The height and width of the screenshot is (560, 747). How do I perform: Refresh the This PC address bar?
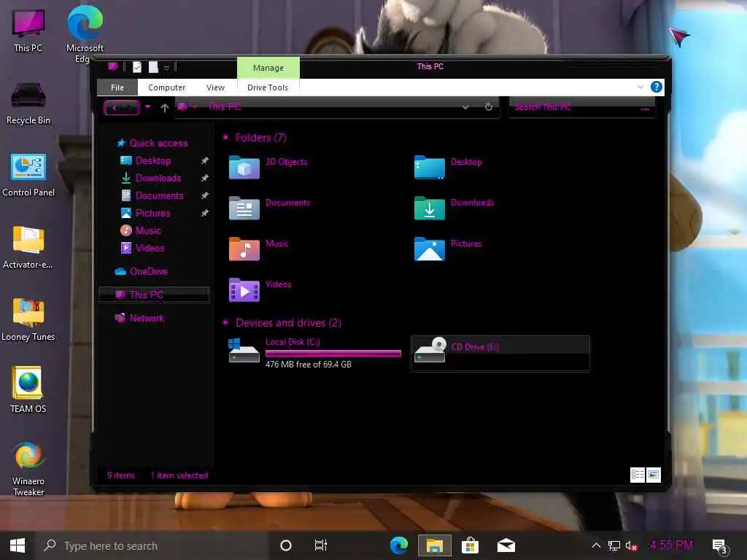488,106
